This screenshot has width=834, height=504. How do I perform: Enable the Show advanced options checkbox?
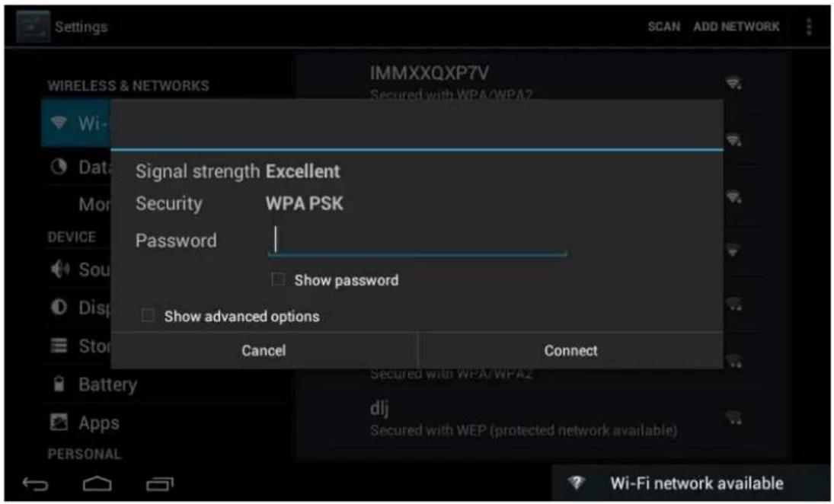pyautogui.click(x=147, y=316)
